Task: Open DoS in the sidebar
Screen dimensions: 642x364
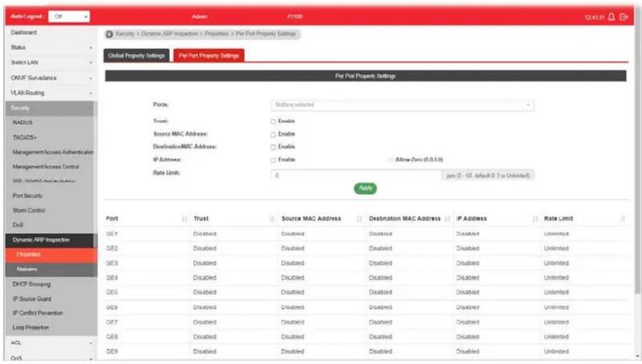Action: [18, 225]
